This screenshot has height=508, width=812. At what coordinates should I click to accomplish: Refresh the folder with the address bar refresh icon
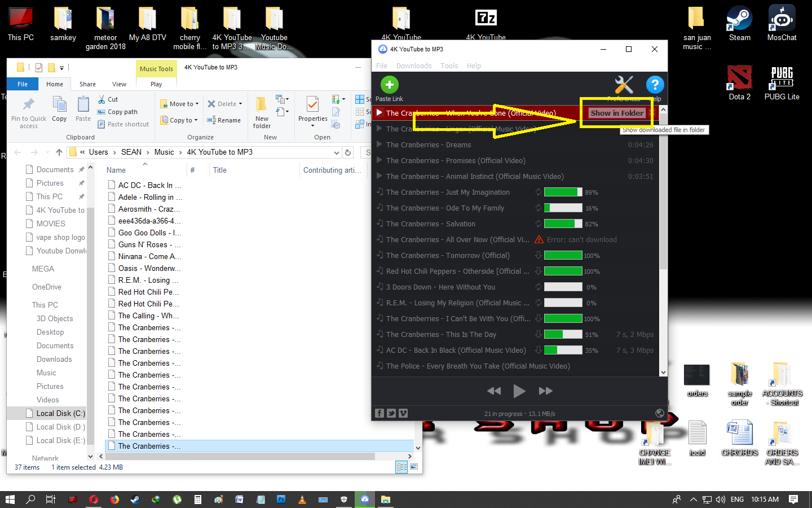point(348,152)
